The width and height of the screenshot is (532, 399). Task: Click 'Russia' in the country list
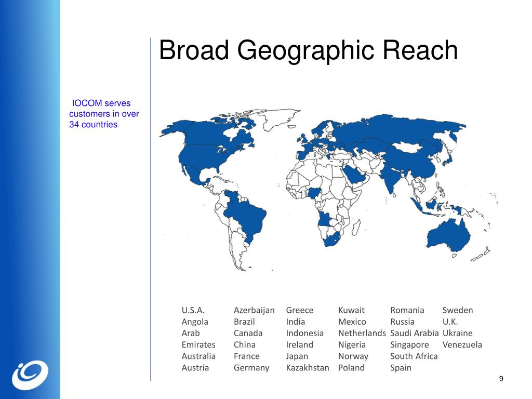coord(403,322)
